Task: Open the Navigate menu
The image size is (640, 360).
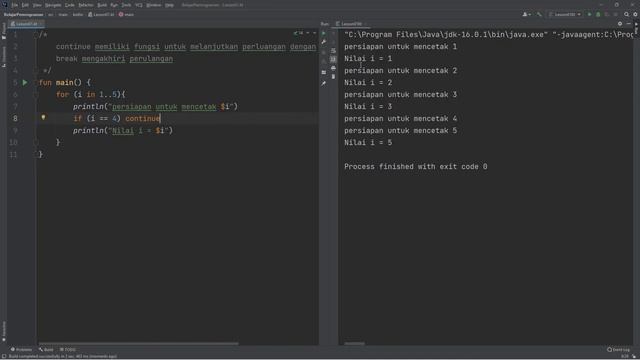Action: pos(53,5)
